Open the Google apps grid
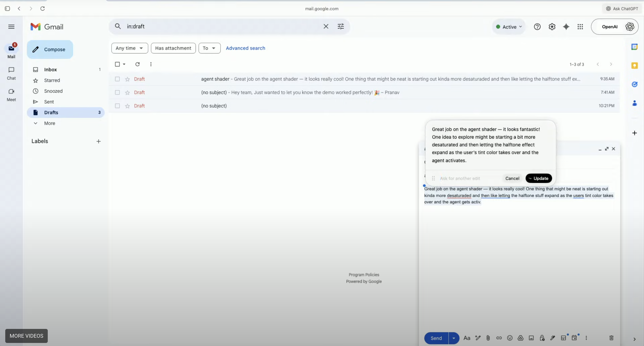 coord(580,27)
